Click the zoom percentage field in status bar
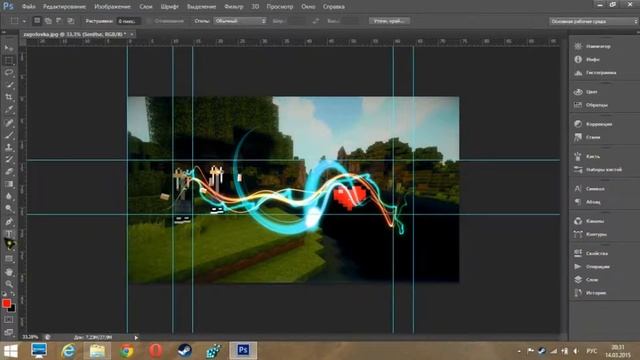The height and width of the screenshot is (360, 640). point(30,337)
